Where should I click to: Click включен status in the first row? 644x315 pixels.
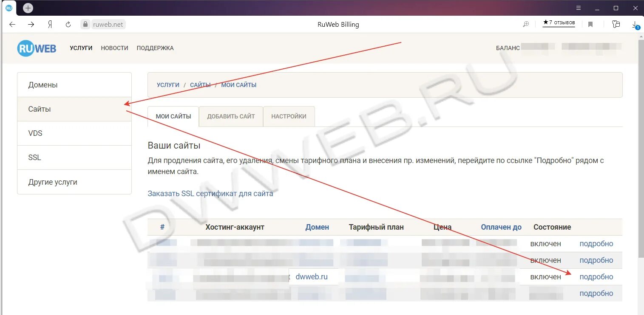[546, 244]
